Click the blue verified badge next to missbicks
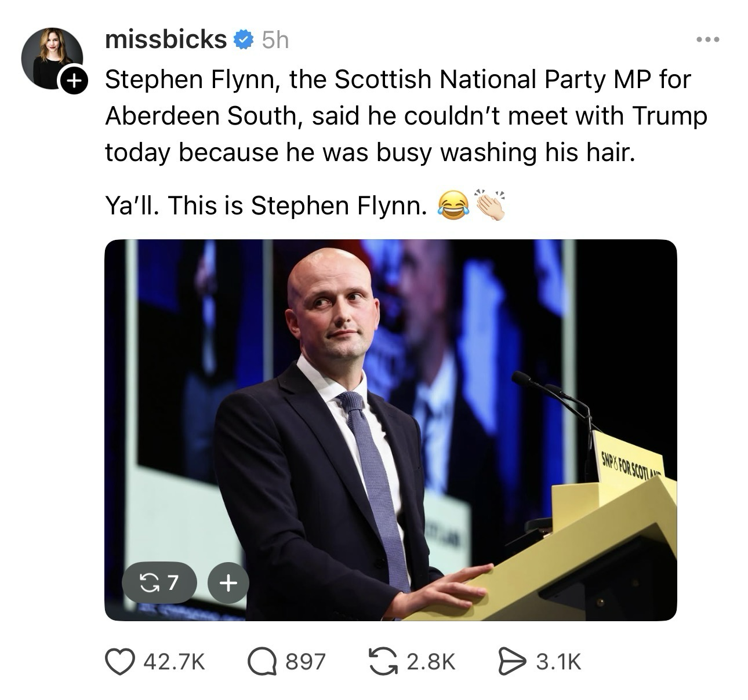The width and height of the screenshot is (748, 700). [x=242, y=40]
